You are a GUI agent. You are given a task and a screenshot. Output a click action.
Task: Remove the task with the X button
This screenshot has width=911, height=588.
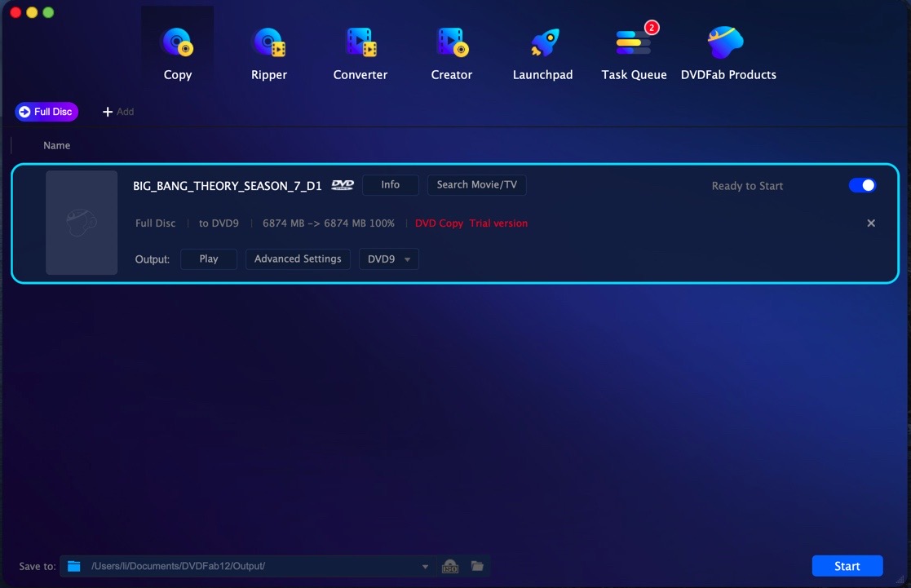pyautogui.click(x=871, y=223)
